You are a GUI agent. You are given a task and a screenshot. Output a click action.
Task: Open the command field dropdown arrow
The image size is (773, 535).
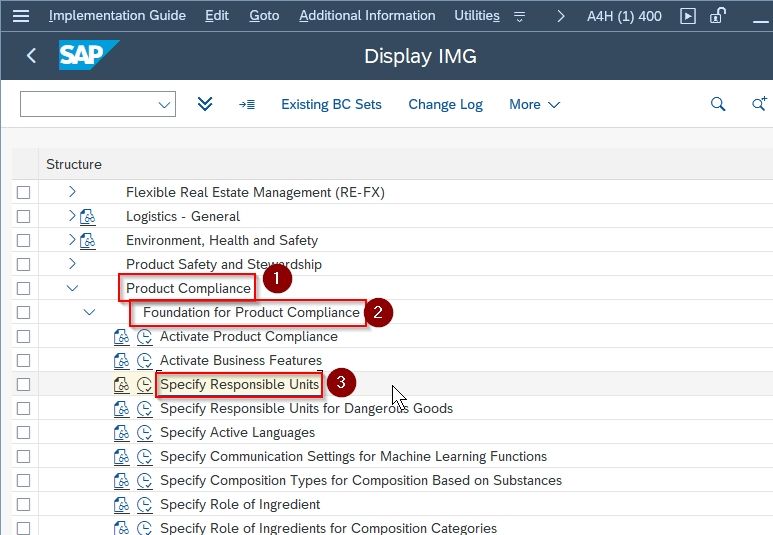pyautogui.click(x=164, y=105)
